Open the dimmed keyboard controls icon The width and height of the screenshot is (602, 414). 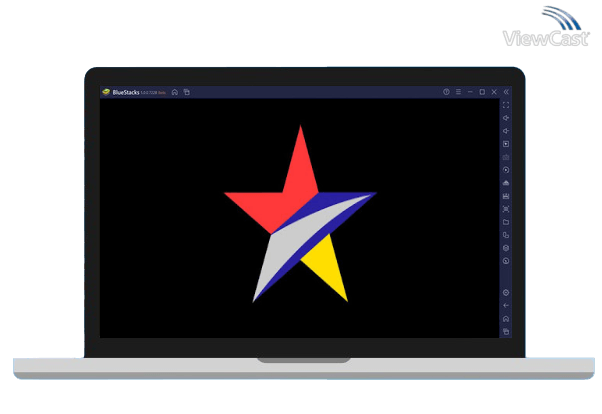point(506,157)
